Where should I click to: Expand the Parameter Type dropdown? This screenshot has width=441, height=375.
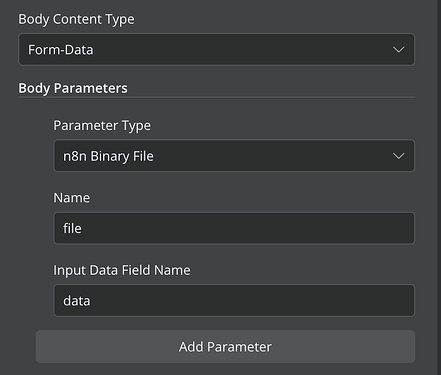234,156
